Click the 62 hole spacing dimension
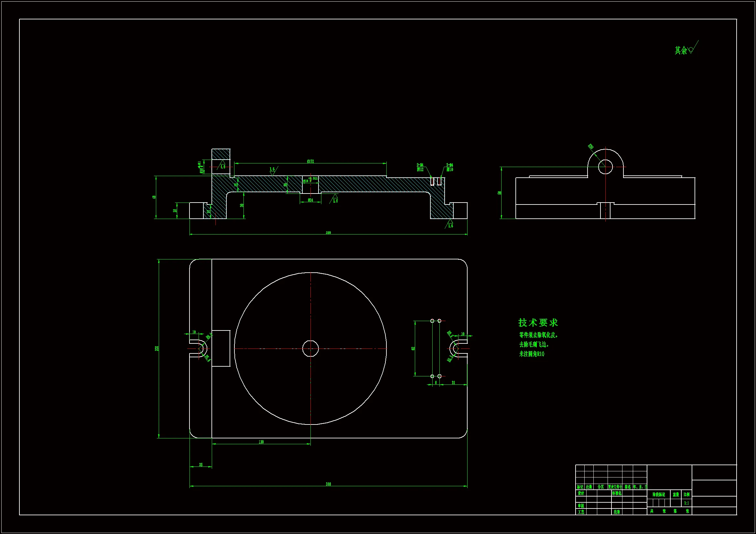 pyautogui.click(x=413, y=349)
